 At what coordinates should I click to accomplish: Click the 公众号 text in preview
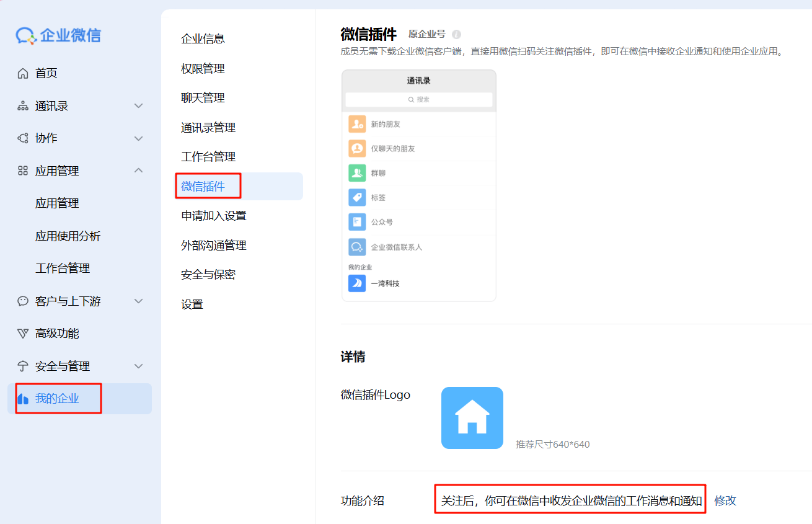pos(382,222)
